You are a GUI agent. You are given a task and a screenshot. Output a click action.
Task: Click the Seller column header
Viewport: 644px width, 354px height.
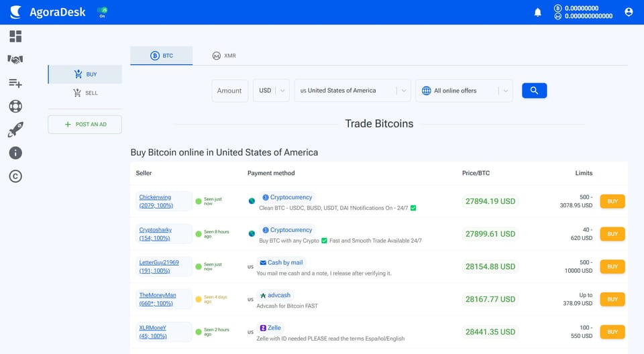144,173
